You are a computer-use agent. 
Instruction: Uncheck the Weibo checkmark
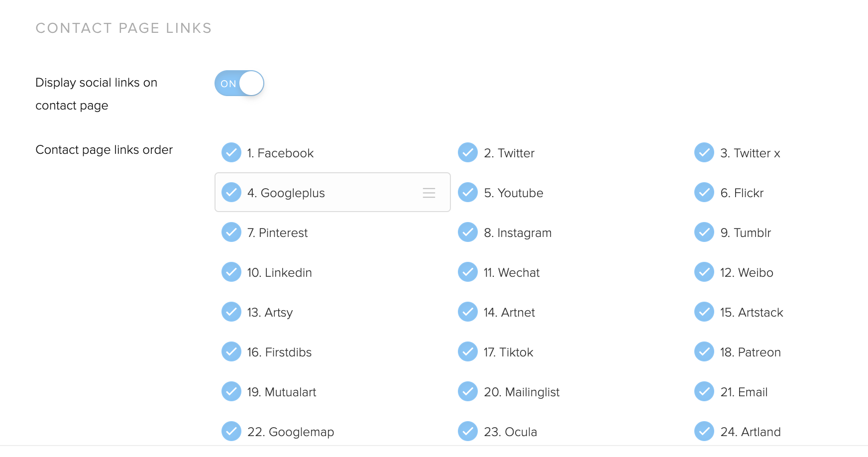(x=704, y=272)
